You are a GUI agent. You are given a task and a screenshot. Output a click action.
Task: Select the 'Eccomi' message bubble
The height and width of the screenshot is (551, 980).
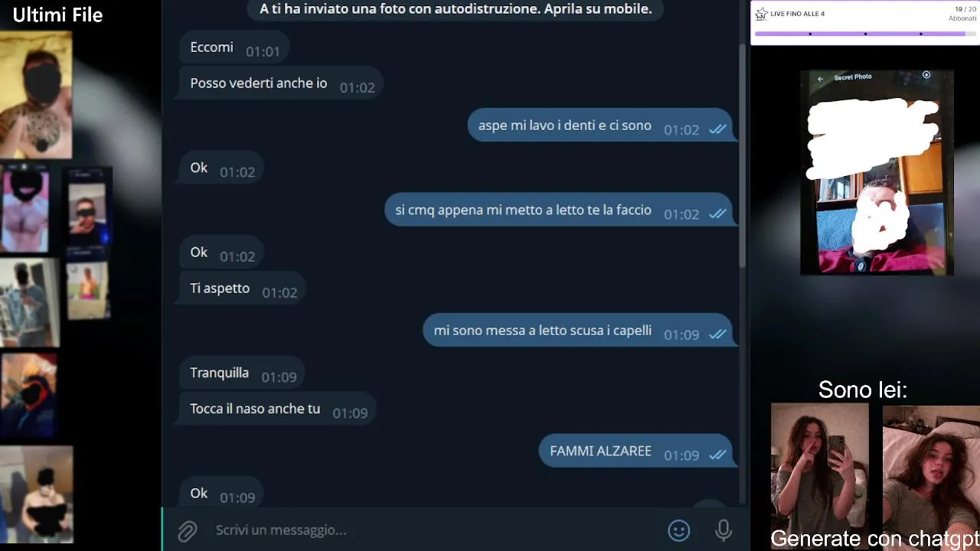234,48
